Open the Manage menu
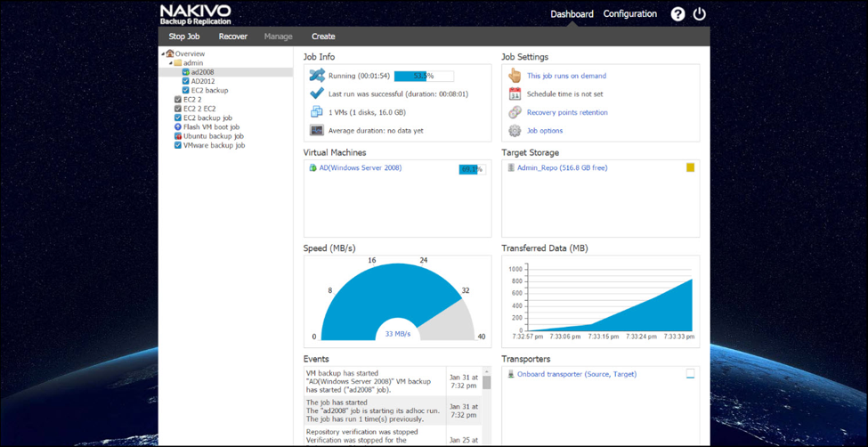Viewport: 868px width, 447px height. point(279,37)
